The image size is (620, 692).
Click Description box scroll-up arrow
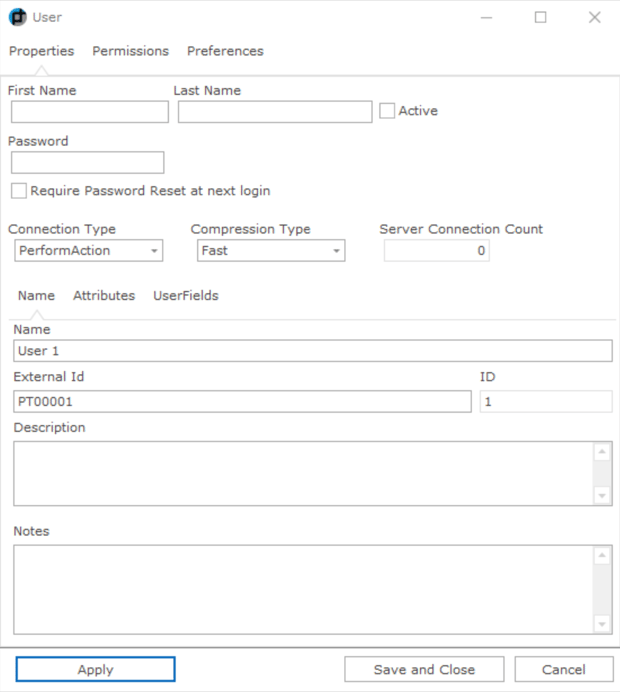pos(602,452)
